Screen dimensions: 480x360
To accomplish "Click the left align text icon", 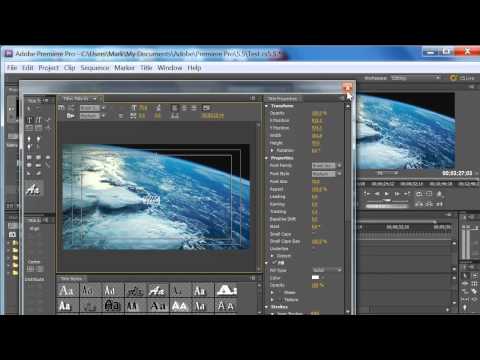I will (x=175, y=108).
